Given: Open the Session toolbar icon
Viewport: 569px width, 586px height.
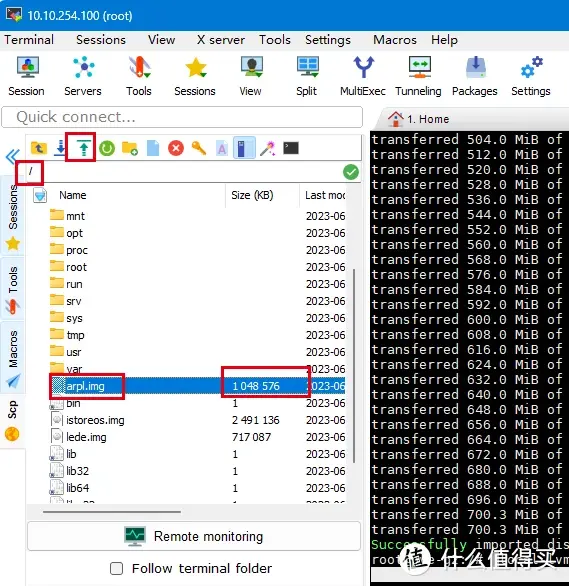Looking at the screenshot, I should pos(27,76).
